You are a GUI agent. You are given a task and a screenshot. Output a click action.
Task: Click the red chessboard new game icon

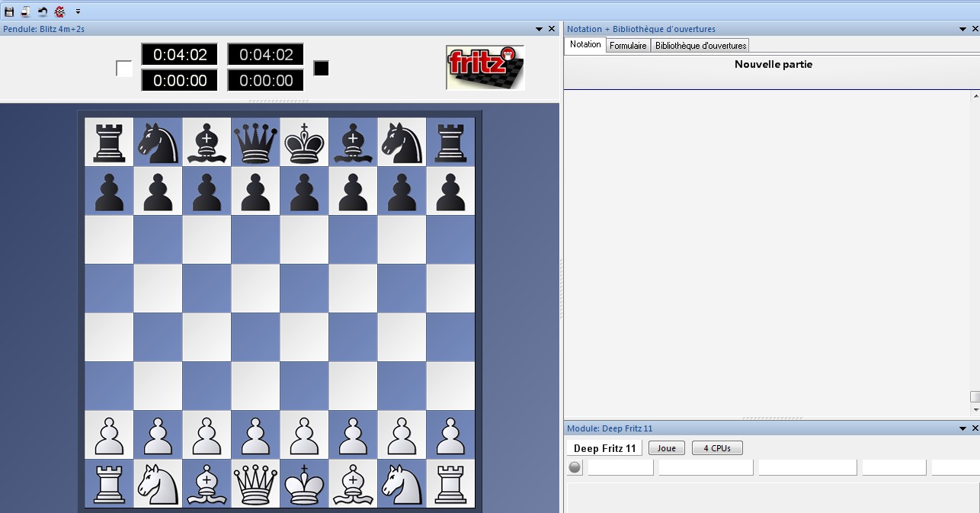[x=59, y=11]
